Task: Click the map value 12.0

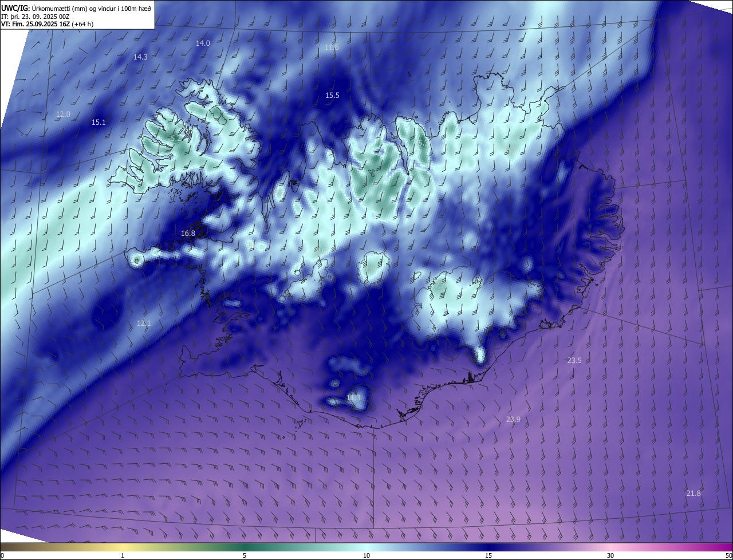Action: (x=63, y=115)
